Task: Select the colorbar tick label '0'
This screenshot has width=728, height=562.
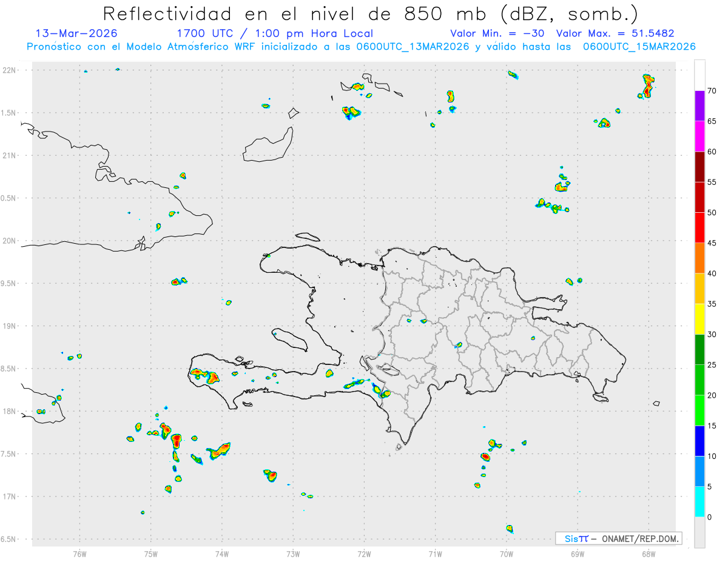Action: point(709,517)
